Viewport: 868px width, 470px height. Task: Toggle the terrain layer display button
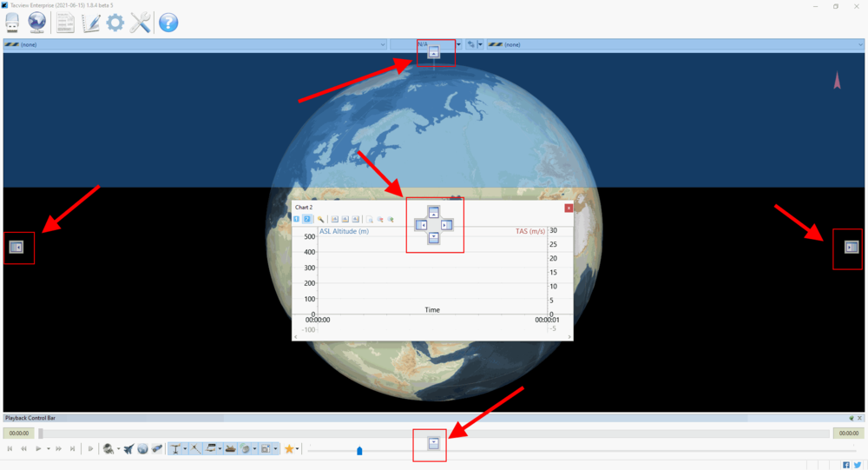click(x=210, y=448)
